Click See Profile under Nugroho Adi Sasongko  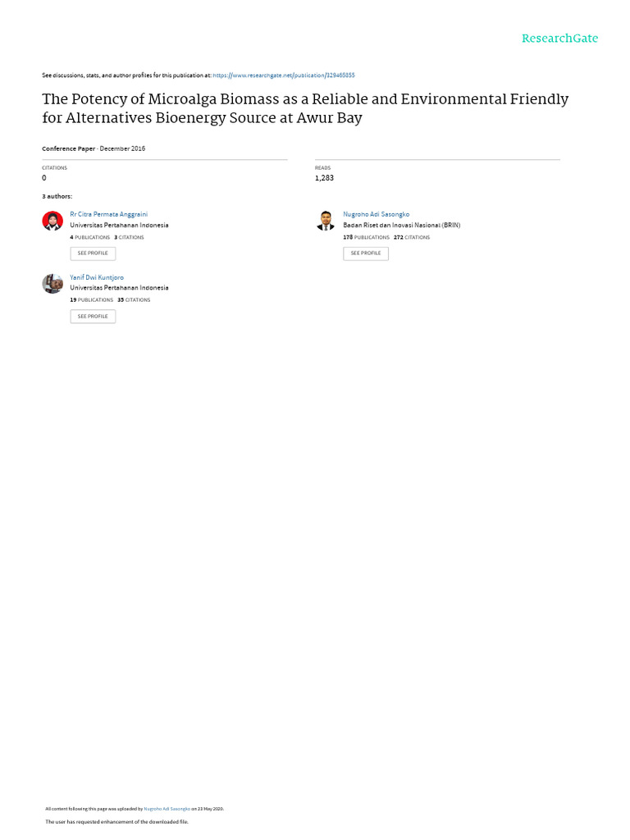[x=366, y=253]
